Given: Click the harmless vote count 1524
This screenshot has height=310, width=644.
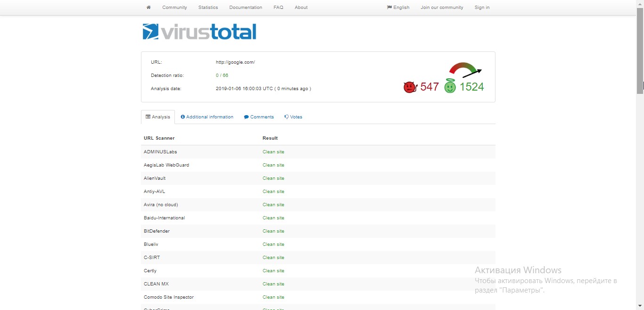Looking at the screenshot, I should (471, 87).
